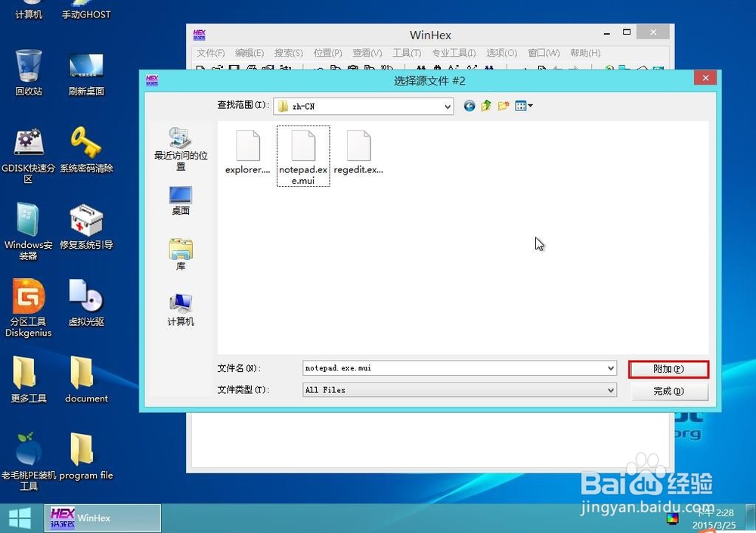Image resolution: width=756 pixels, height=533 pixels.
Task: Open 帮助(H) menu in WinHex
Action: [x=585, y=53]
